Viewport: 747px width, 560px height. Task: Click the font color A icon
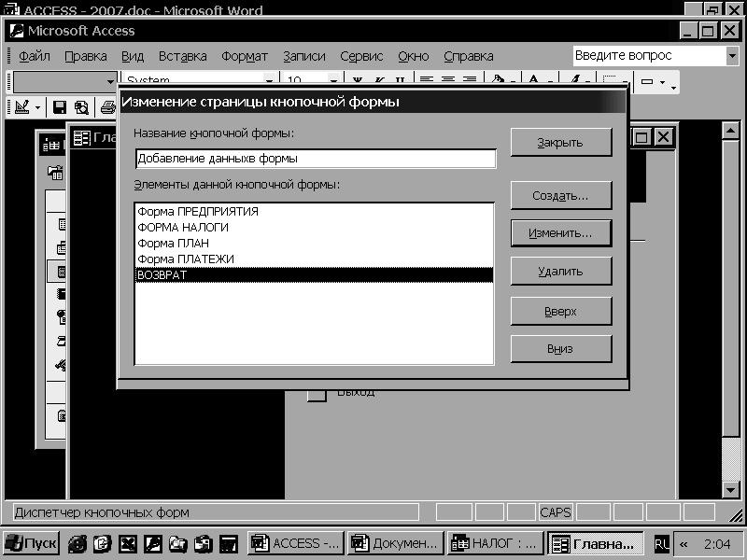(534, 79)
